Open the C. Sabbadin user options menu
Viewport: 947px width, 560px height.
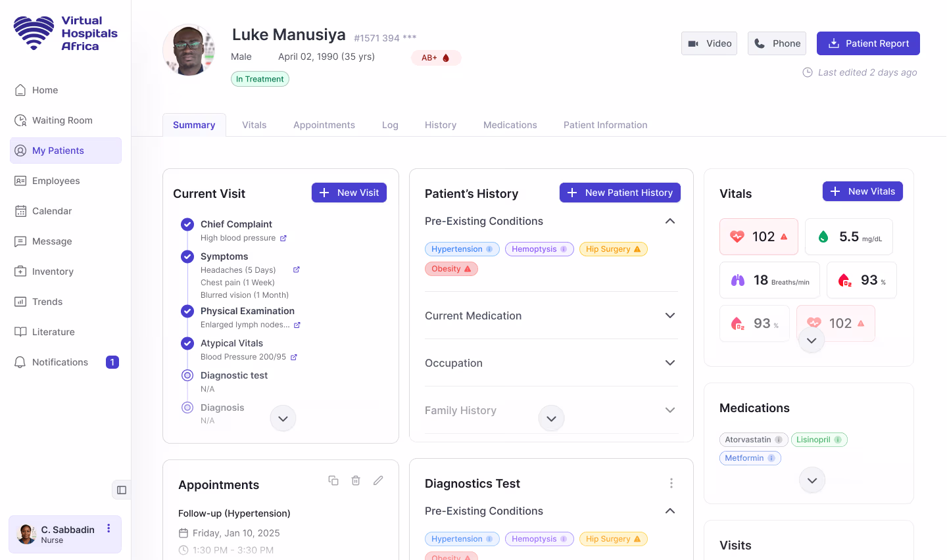pos(109,529)
